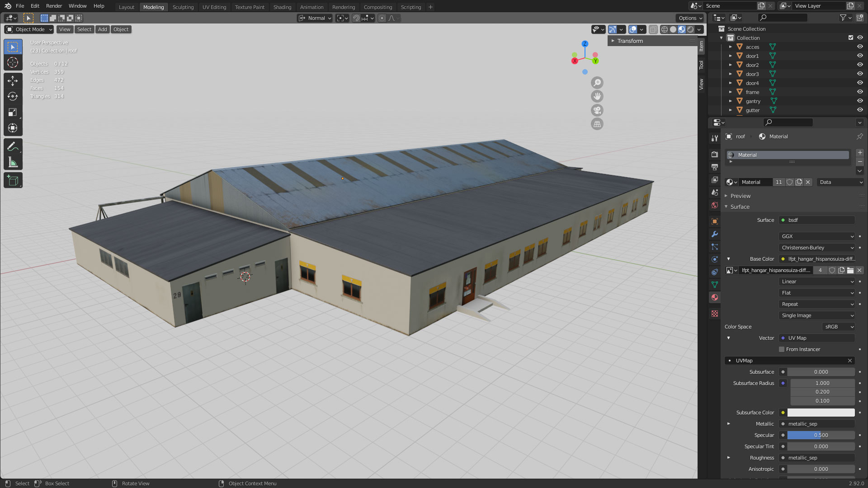Hide the door2 object in outliner
The image size is (868, 488).
tap(860, 65)
